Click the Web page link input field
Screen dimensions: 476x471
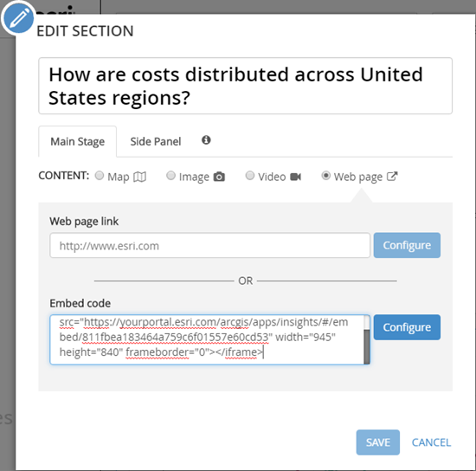point(209,245)
